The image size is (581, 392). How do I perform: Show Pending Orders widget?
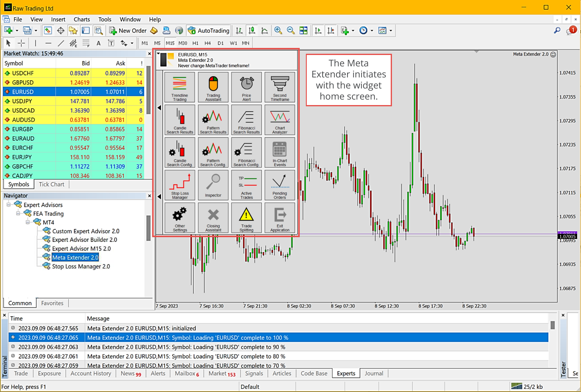click(x=280, y=185)
